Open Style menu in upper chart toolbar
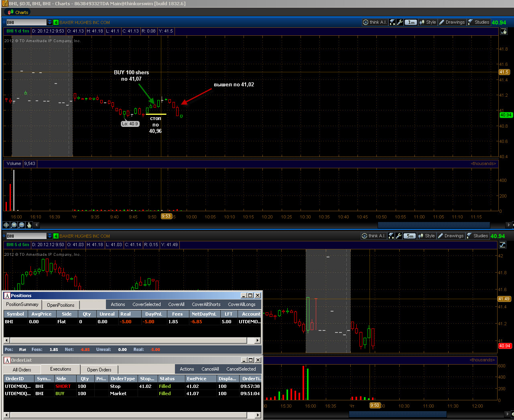 pos(428,22)
